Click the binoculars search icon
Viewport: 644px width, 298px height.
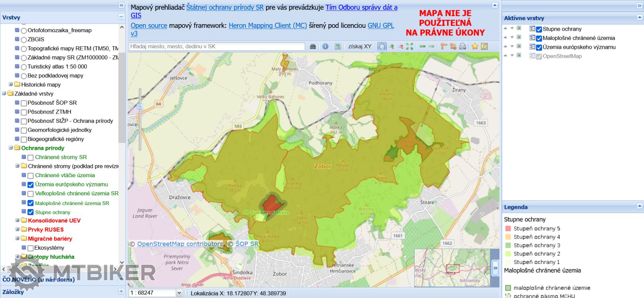(x=313, y=46)
